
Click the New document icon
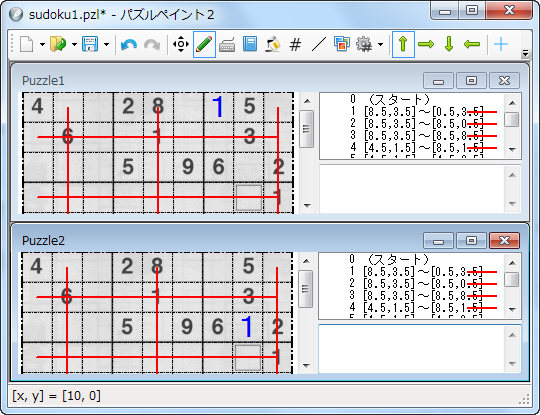coord(27,44)
